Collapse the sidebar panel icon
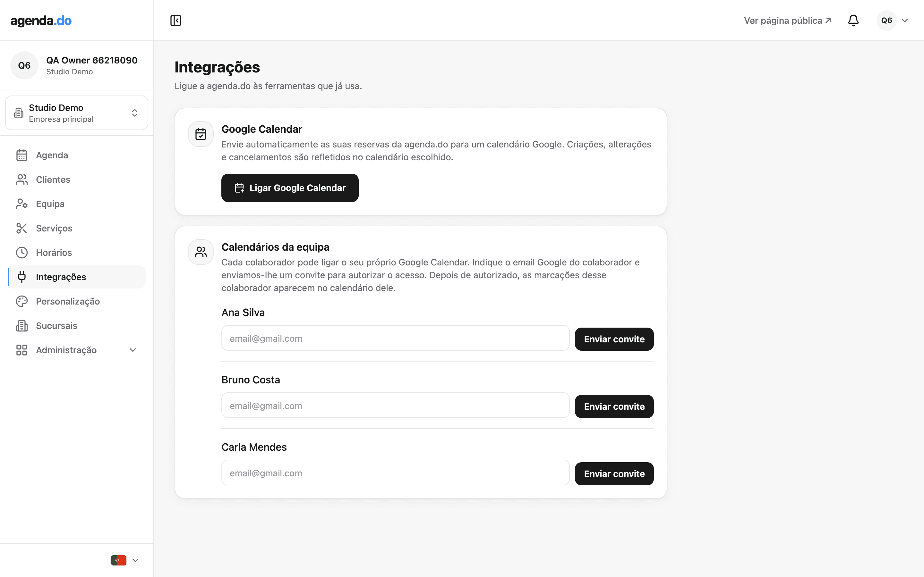The image size is (924, 577). click(175, 21)
